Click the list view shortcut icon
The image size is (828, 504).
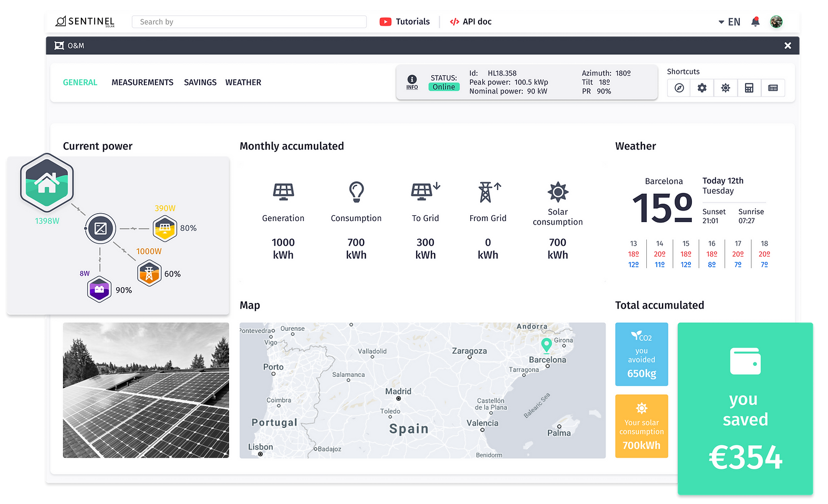pos(773,88)
